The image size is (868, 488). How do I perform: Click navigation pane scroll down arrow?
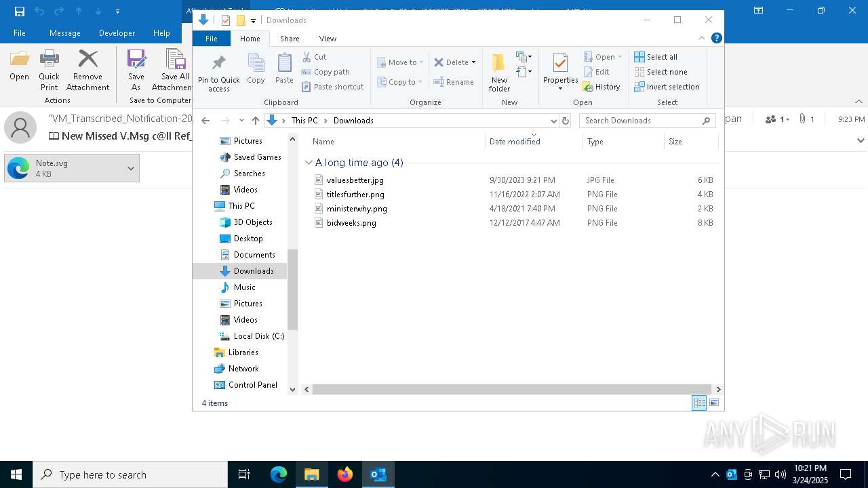(x=293, y=389)
